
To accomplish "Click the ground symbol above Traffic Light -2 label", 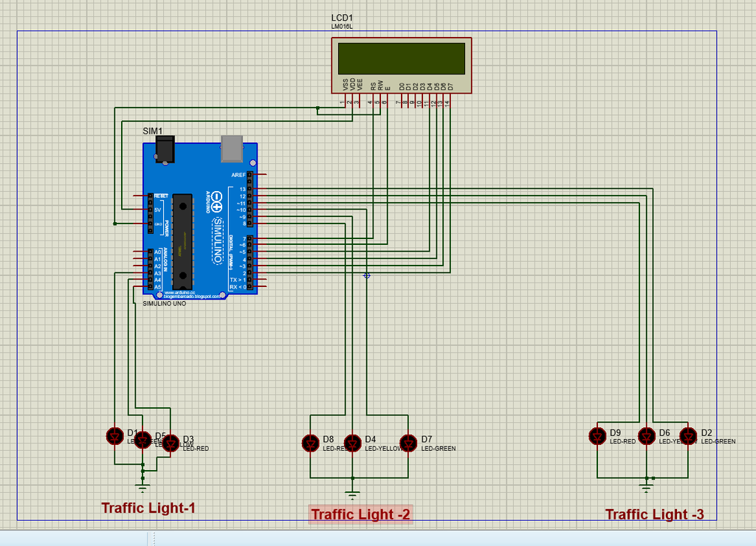I will click(352, 494).
